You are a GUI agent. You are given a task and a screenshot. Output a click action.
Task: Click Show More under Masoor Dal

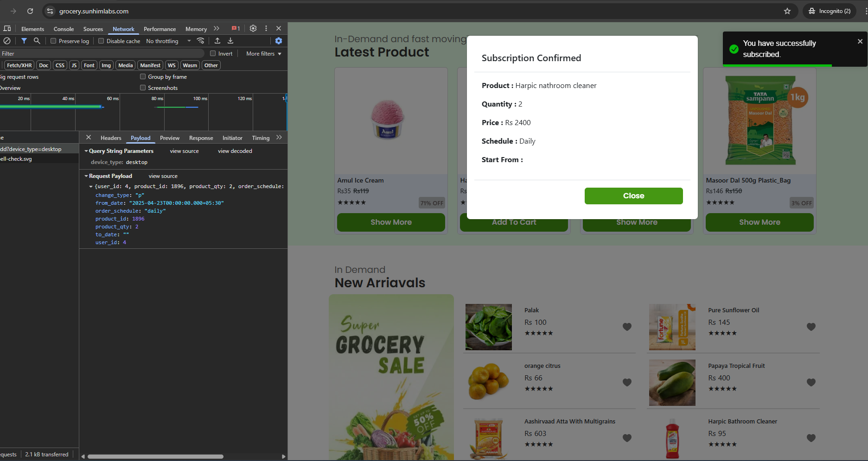[x=759, y=222]
